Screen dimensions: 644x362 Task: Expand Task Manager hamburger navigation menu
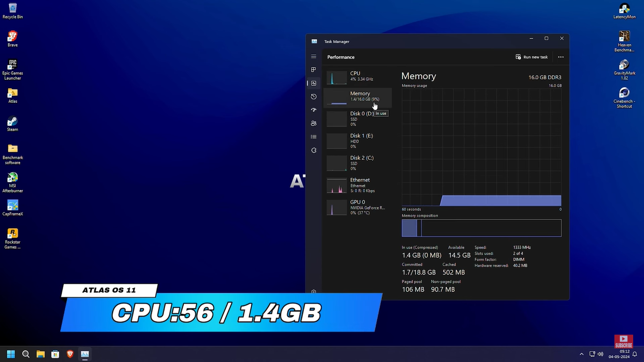coord(314,57)
